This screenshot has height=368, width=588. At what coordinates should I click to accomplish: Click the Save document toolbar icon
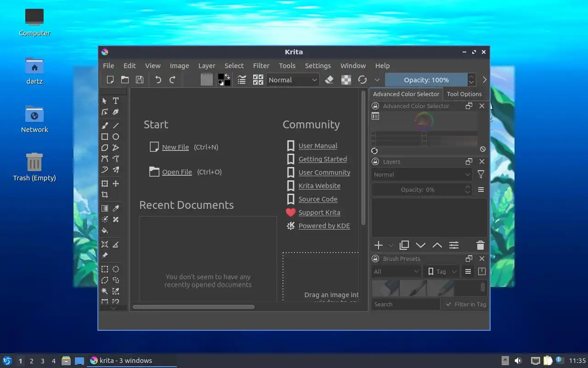(140, 80)
